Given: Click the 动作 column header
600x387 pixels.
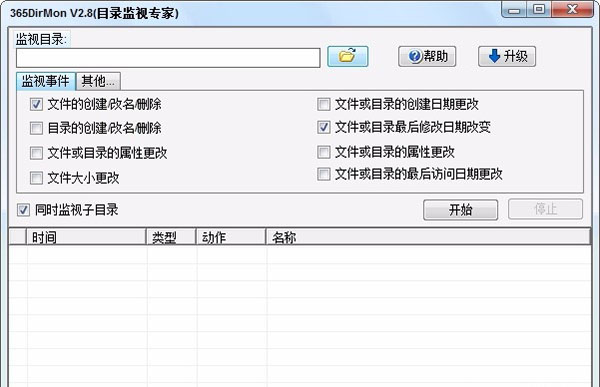Looking at the screenshot, I should (x=231, y=237).
